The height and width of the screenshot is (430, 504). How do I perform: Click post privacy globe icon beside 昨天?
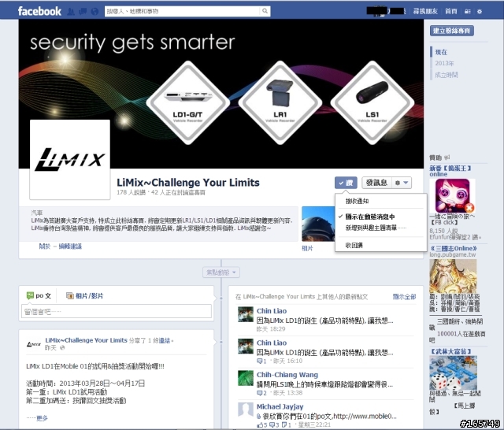coord(62,348)
